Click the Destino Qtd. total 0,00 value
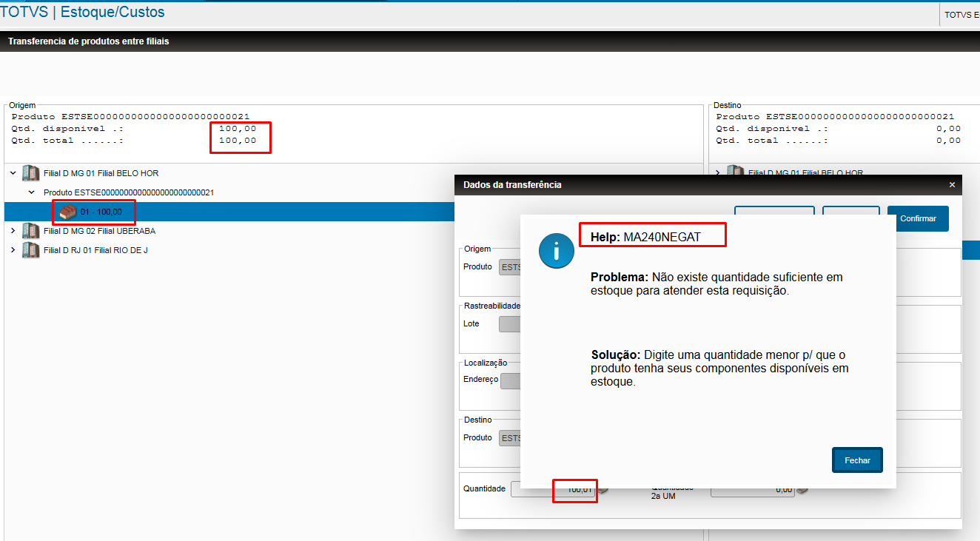Screen dimensions: 980x541 pyautogui.click(x=948, y=141)
